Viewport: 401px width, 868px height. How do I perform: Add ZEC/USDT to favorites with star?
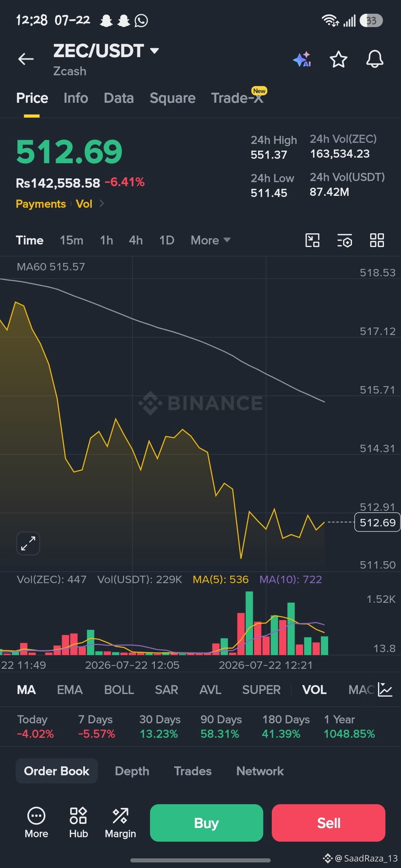click(339, 59)
